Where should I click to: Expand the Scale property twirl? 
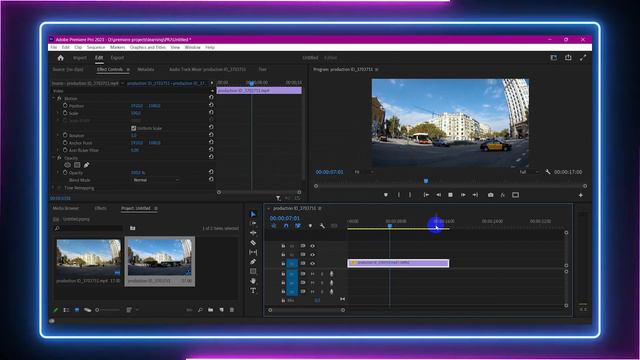pyautogui.click(x=58, y=113)
